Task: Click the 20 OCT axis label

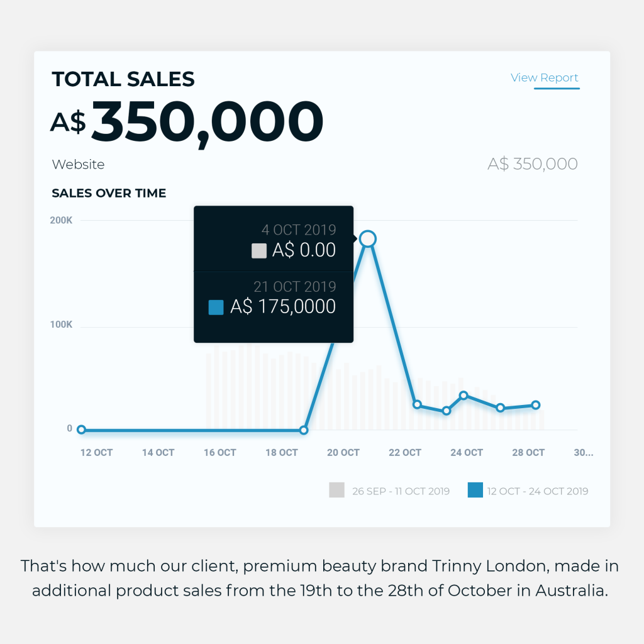Action: tap(343, 453)
